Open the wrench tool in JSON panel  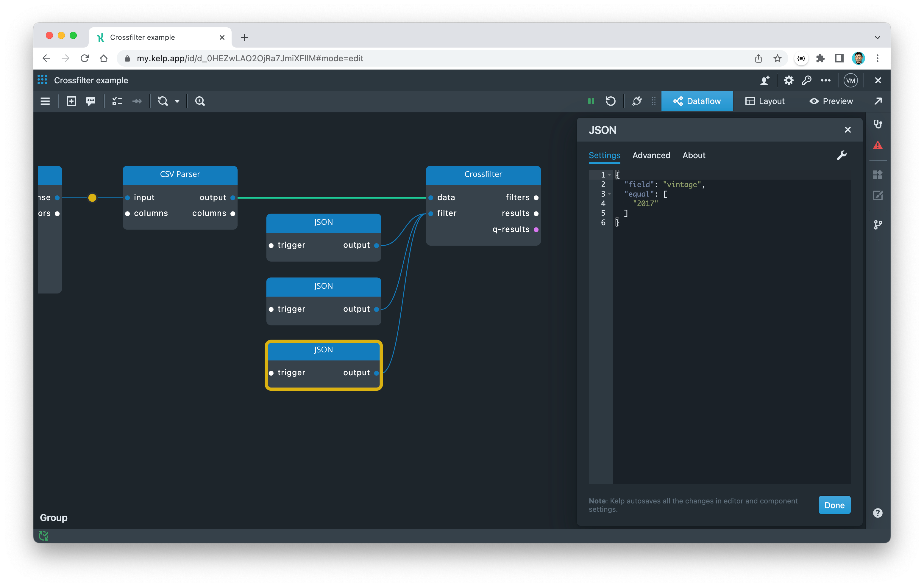click(842, 155)
